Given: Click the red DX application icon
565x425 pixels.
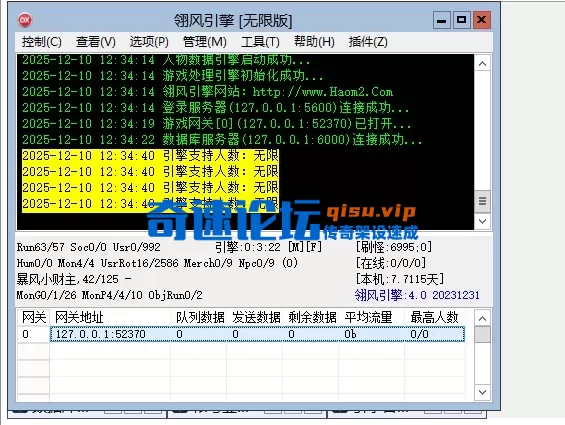Looking at the screenshot, I should (25, 20).
